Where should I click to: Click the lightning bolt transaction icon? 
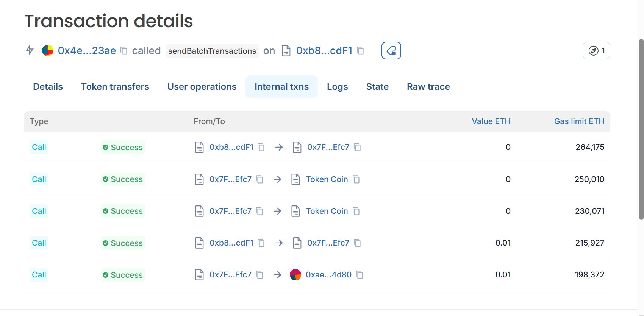[x=30, y=50]
